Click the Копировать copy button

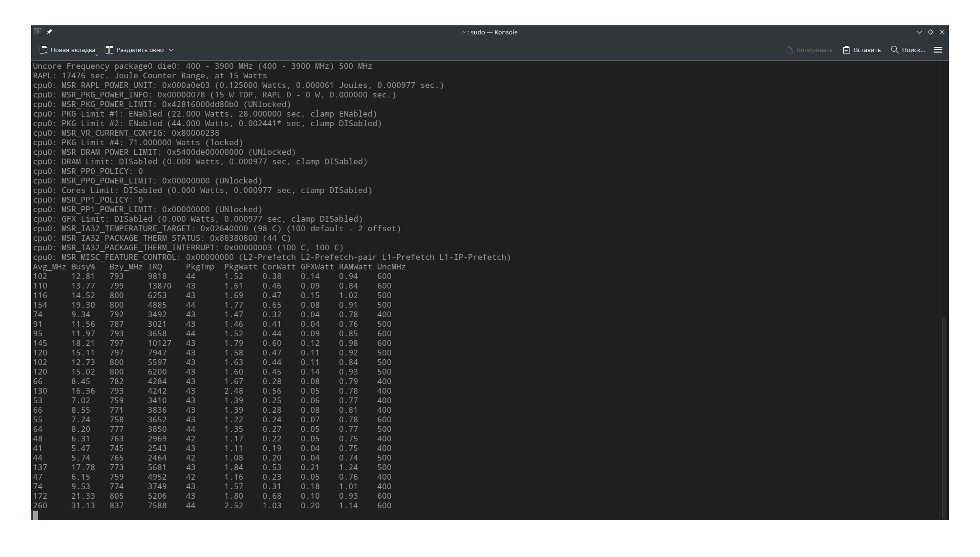point(809,50)
